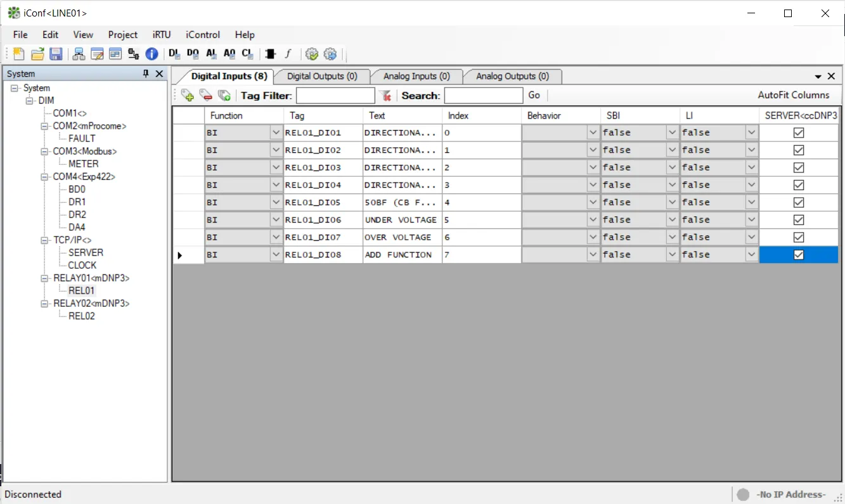Focus the Tag Filter input field
Screen dimensions: 845x504
[335, 95]
